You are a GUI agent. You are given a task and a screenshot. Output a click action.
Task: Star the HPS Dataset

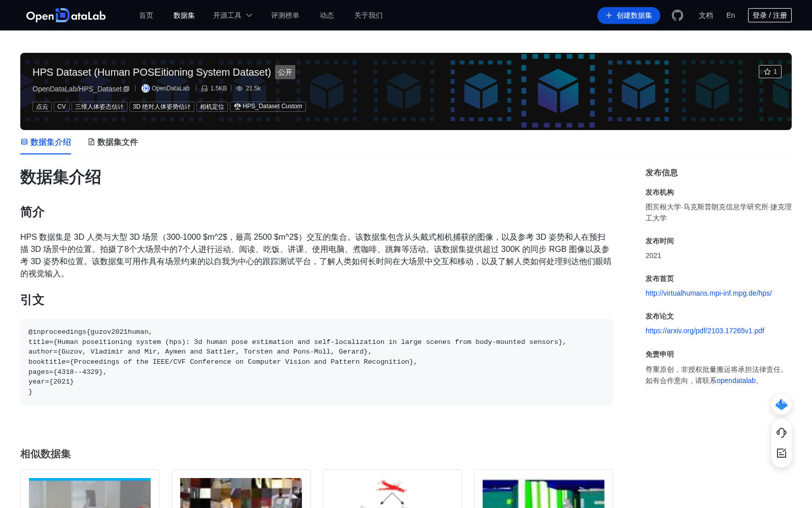point(770,72)
